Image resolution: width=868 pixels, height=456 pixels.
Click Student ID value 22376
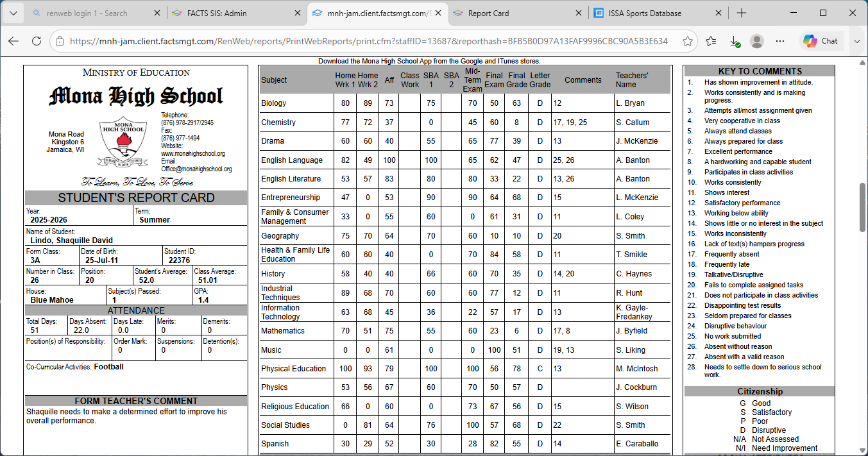coord(179,260)
